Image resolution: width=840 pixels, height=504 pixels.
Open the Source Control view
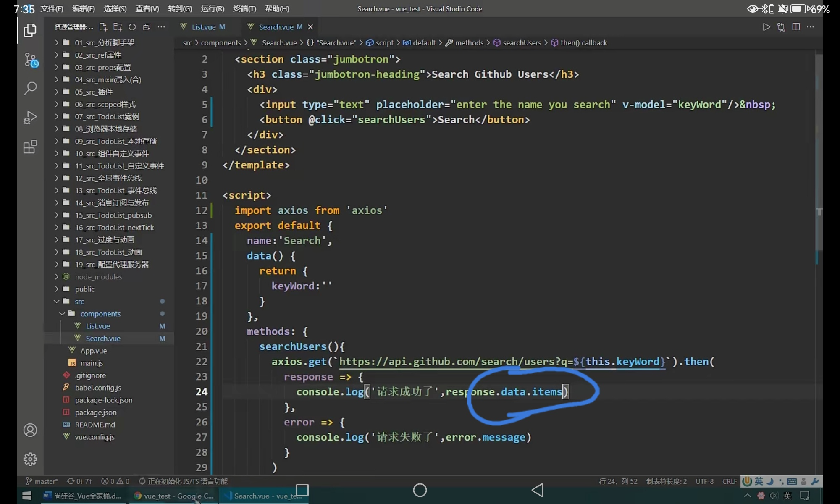(x=30, y=59)
